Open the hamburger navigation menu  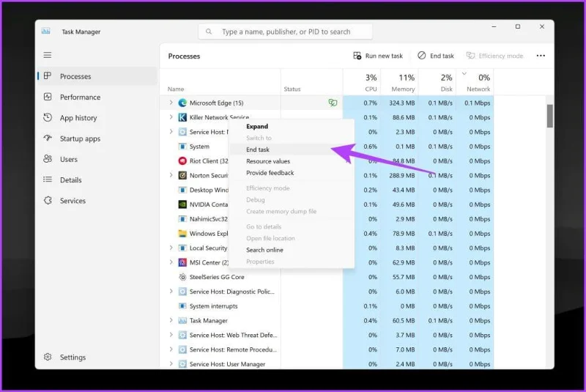[x=48, y=55]
